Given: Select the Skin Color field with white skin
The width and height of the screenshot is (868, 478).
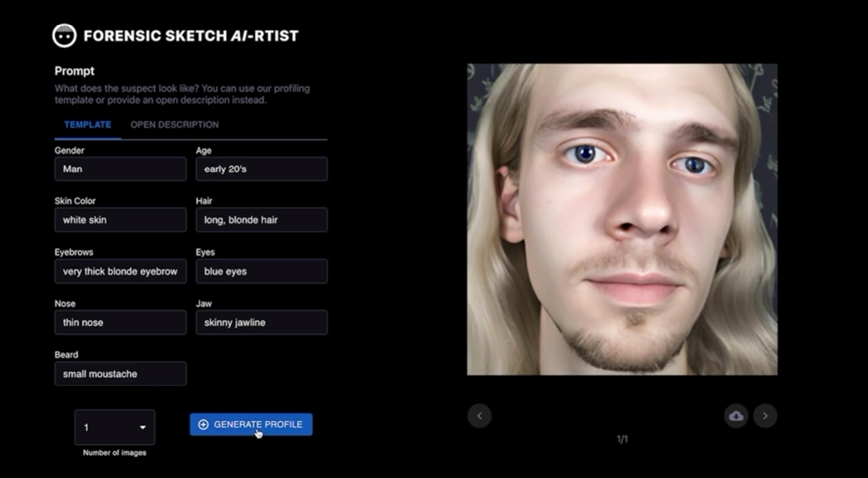Looking at the screenshot, I should 120,220.
